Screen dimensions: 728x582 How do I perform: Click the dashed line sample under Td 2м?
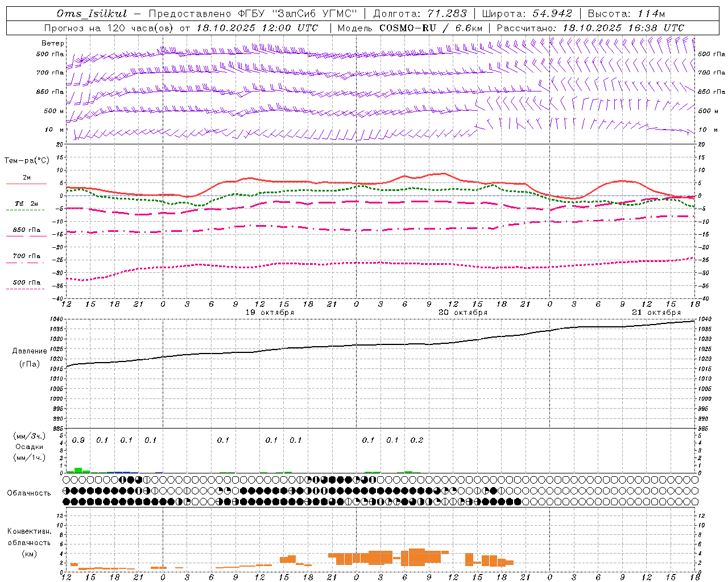click(x=25, y=210)
